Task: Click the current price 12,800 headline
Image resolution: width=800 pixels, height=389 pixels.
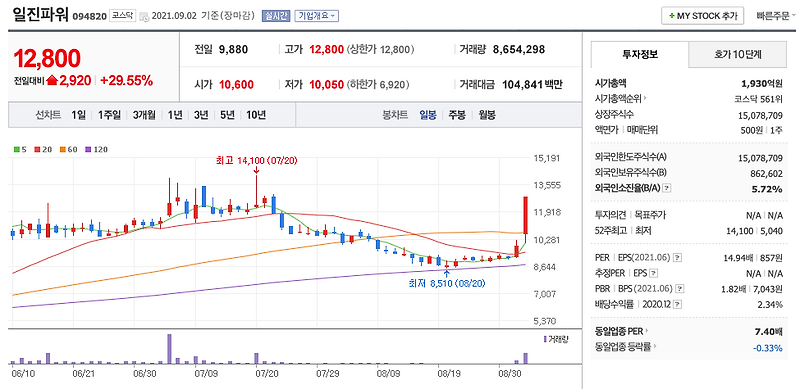Action: [x=47, y=59]
